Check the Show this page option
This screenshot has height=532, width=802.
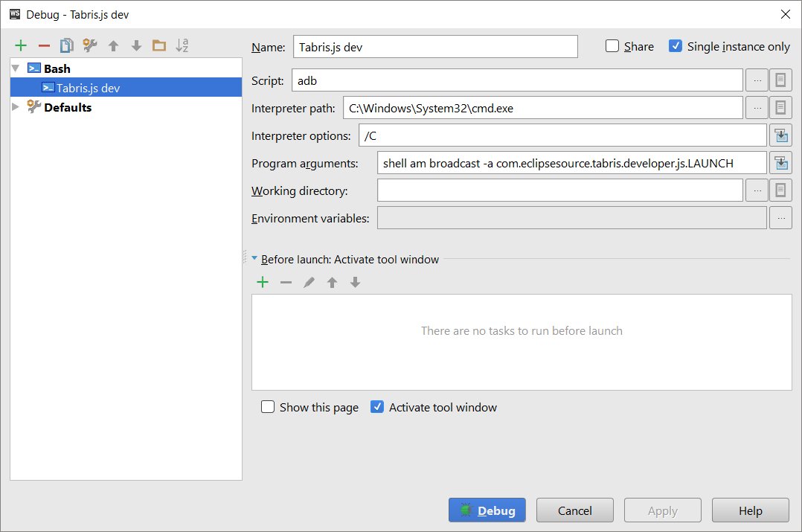tap(268, 407)
